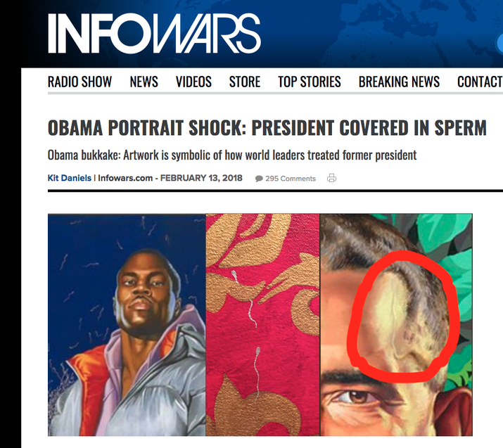This screenshot has width=503, height=448.
Task: Click the comments speech bubble icon
Action: [x=259, y=179]
